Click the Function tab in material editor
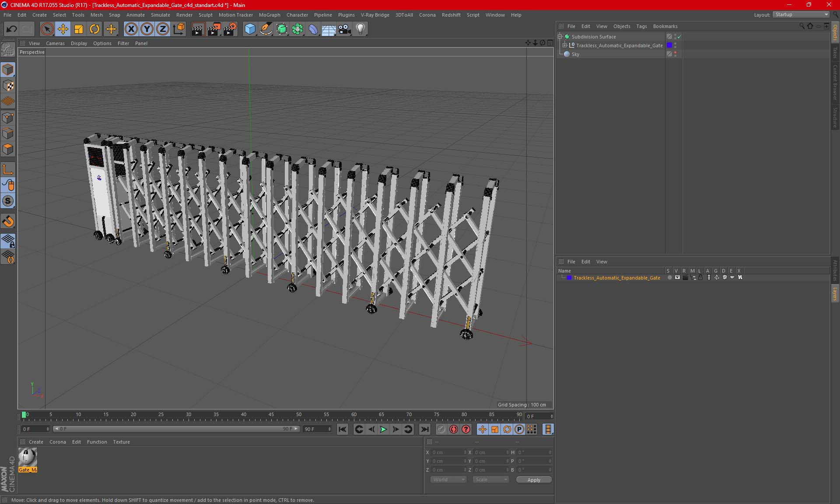Image resolution: width=840 pixels, height=504 pixels. (96, 441)
